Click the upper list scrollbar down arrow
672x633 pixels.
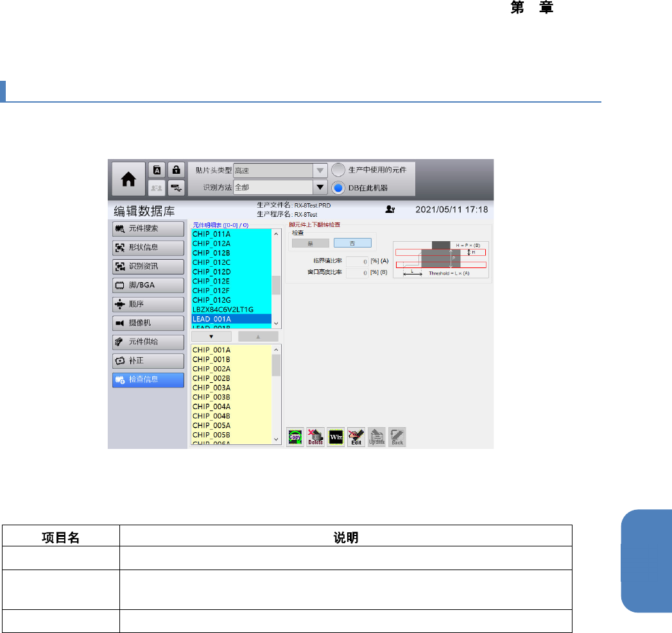pyautogui.click(x=276, y=323)
